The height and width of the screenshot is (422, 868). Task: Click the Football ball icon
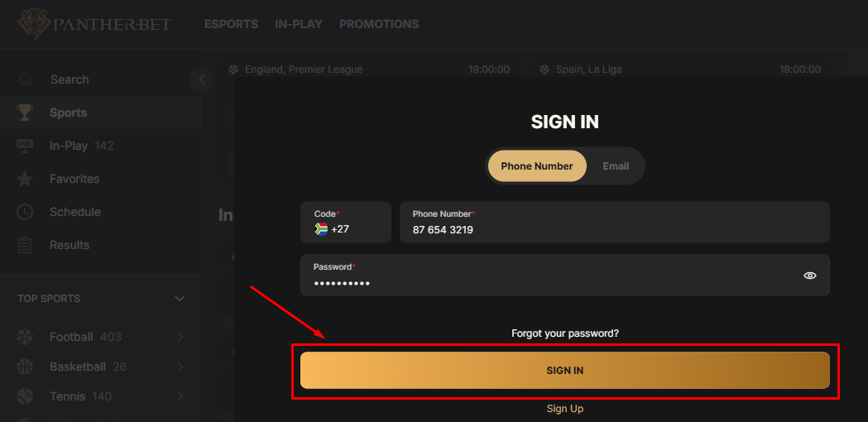pyautogui.click(x=25, y=337)
